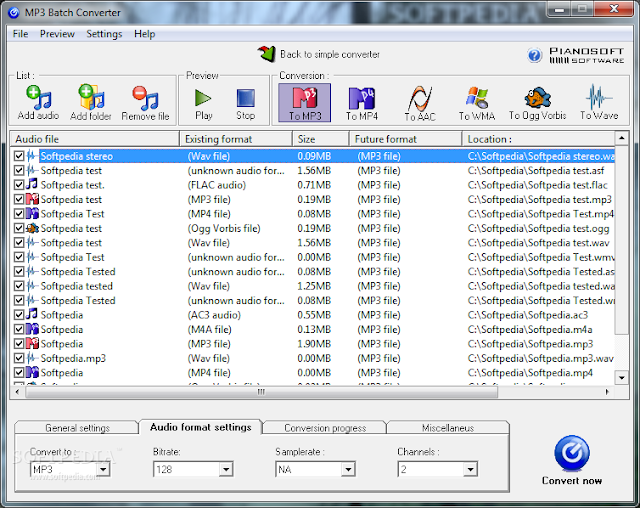Click the Softpedia.mp3 waveform icon
Screen dimensions: 640x508
pos(32,358)
